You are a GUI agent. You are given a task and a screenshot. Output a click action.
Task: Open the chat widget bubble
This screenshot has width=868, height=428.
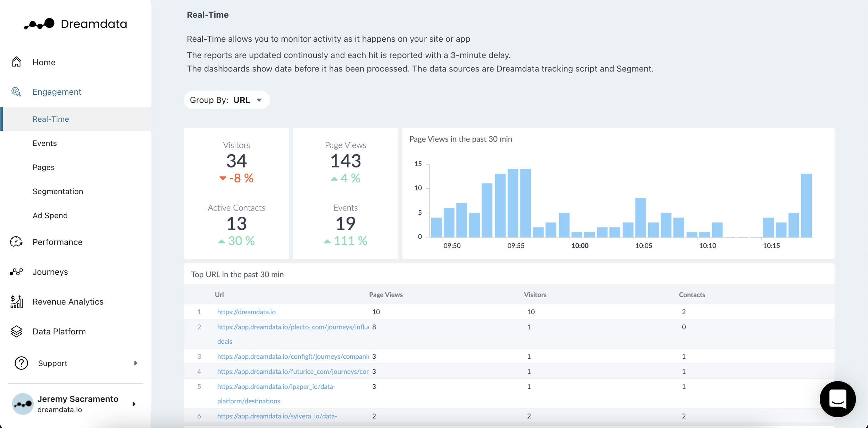(x=837, y=399)
